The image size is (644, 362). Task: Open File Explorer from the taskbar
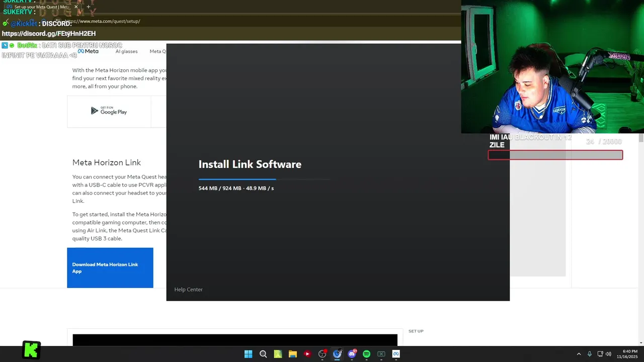pos(292,354)
